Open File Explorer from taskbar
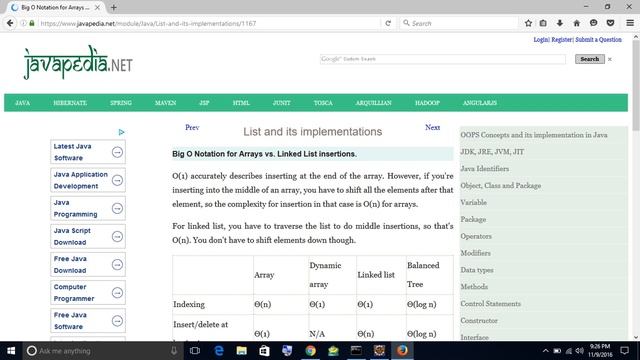The image size is (640, 360). coord(242,351)
